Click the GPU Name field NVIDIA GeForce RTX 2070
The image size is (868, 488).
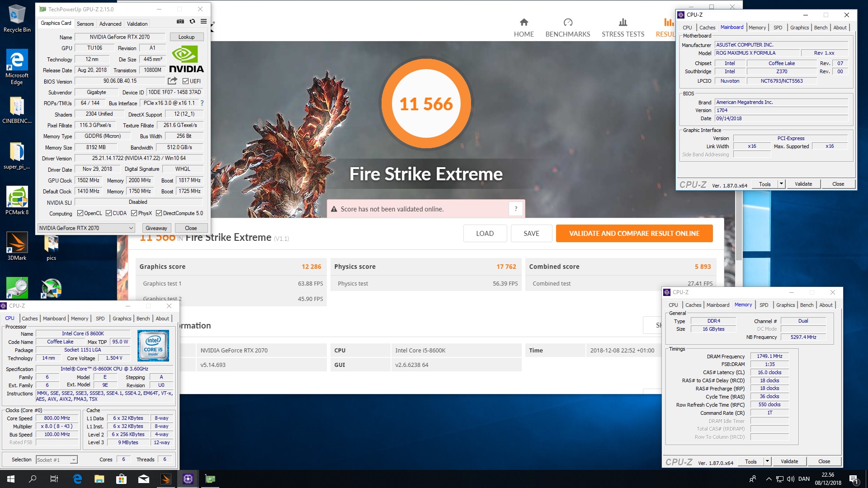(x=120, y=37)
